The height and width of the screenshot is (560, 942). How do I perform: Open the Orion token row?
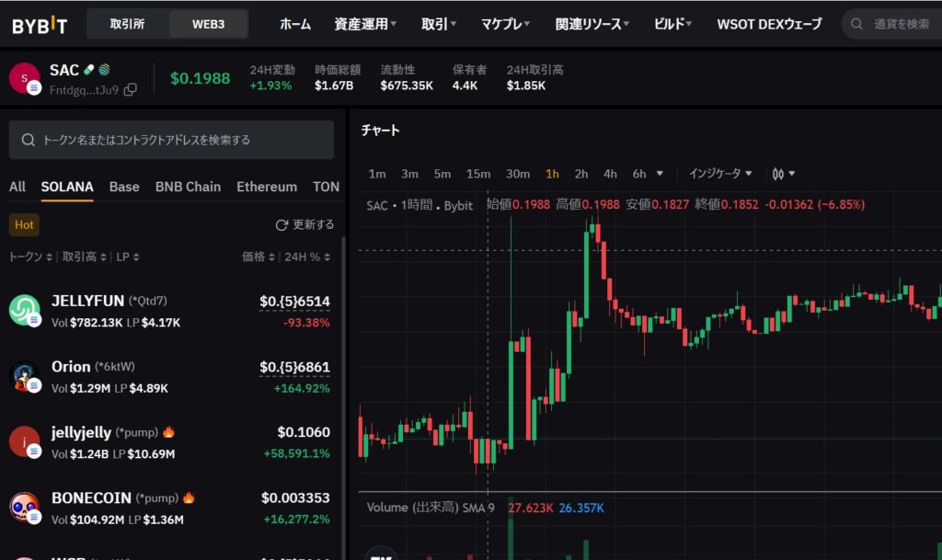169,377
